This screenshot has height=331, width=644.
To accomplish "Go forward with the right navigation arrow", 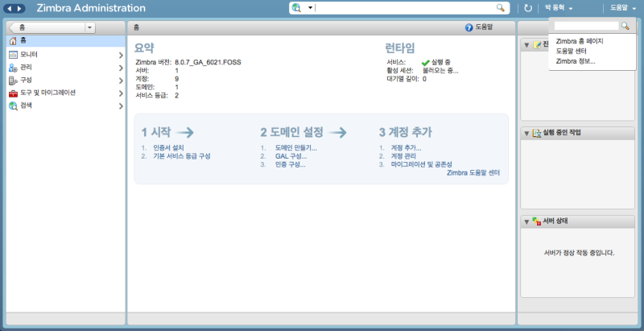I will point(19,8).
